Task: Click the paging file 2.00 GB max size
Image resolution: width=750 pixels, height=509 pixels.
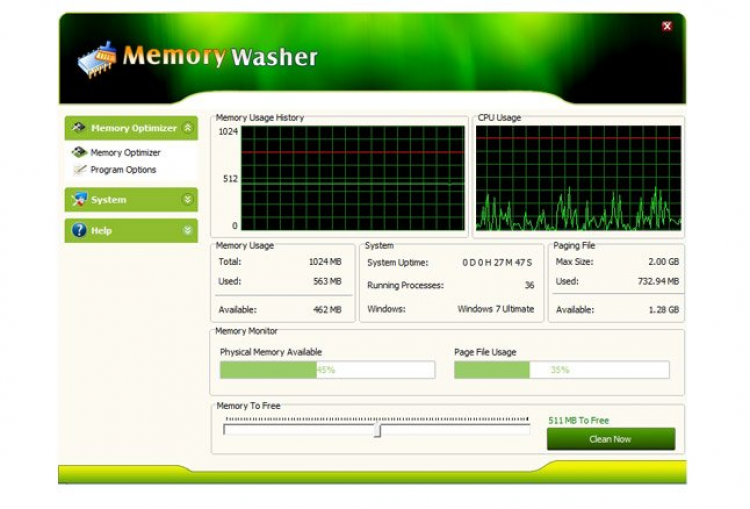Action: point(663,262)
